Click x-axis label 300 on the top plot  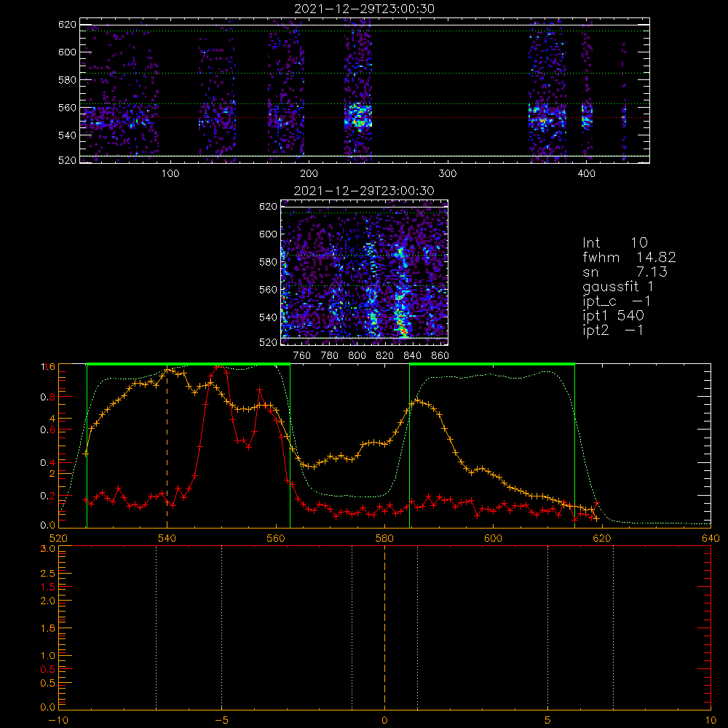[x=448, y=174]
